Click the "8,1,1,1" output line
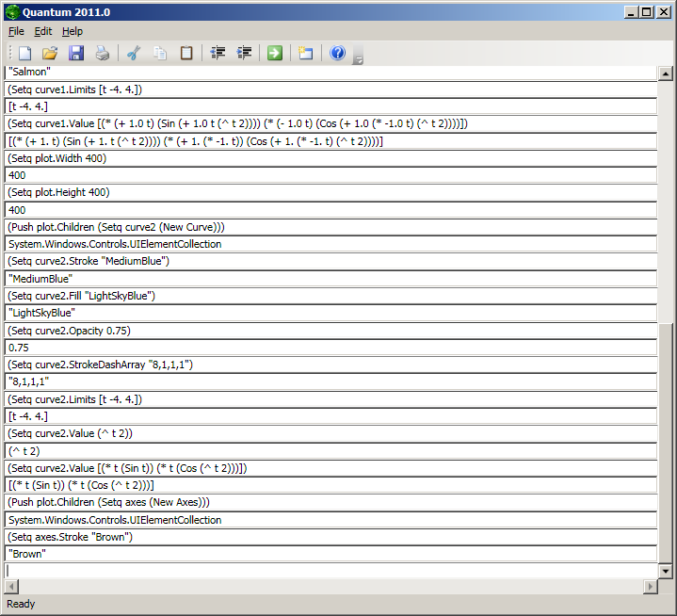The image size is (677, 616). click(x=330, y=381)
